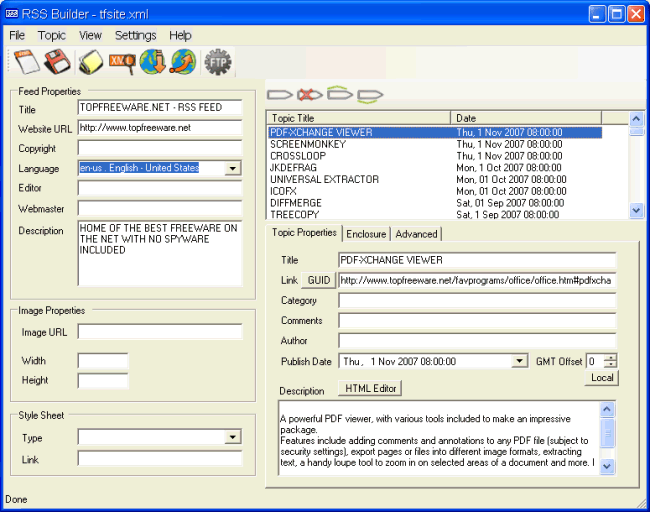The width and height of the screenshot is (650, 512).
Task: Open the Settings menu
Action: (136, 36)
